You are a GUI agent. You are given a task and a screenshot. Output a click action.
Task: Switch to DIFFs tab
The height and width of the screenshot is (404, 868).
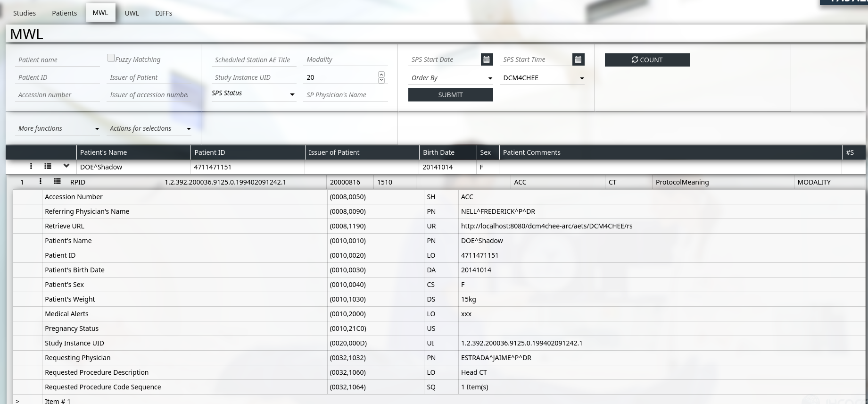(x=164, y=13)
